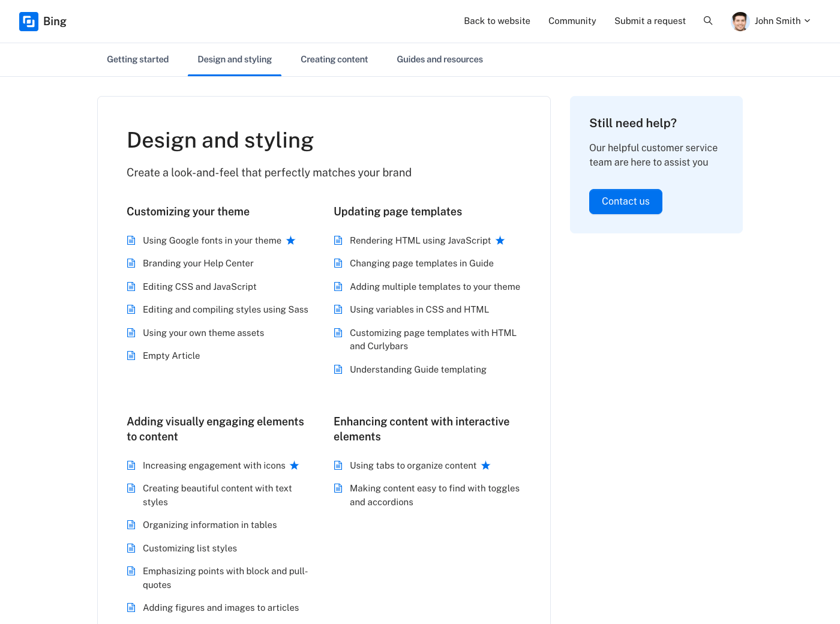Open Editing CSS and JavaScript article
This screenshot has height=624, width=840.
click(x=199, y=287)
